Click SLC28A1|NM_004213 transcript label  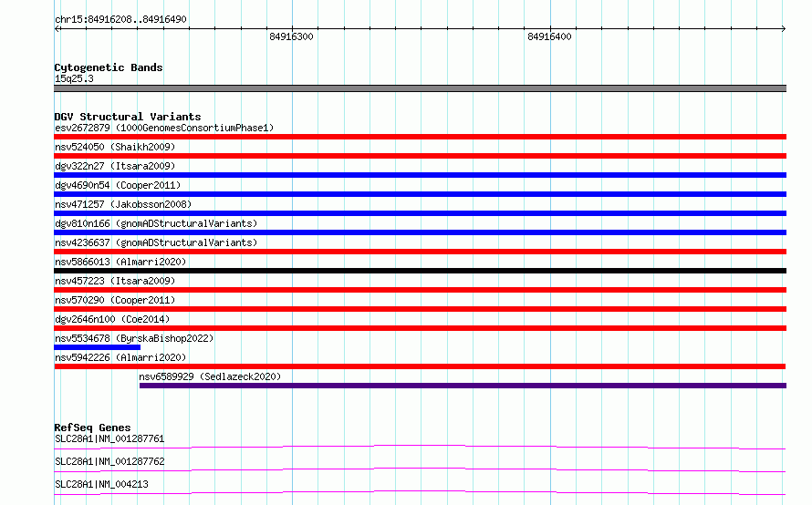click(101, 484)
